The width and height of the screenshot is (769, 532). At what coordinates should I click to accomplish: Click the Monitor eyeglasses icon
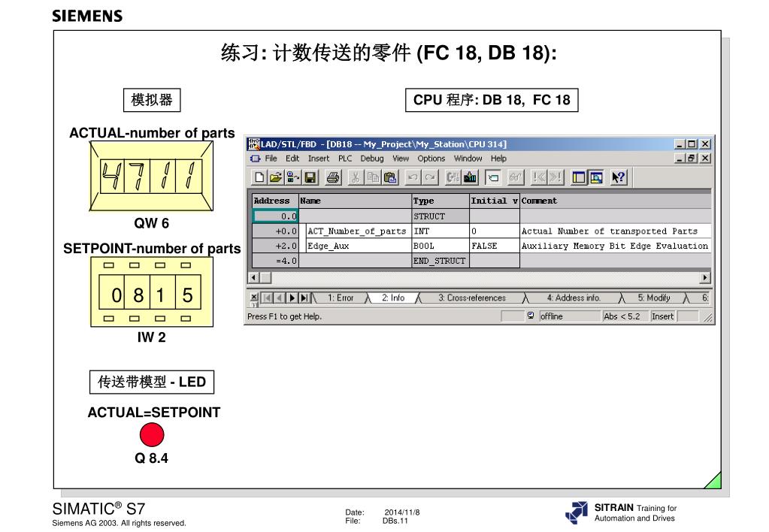coord(516,177)
